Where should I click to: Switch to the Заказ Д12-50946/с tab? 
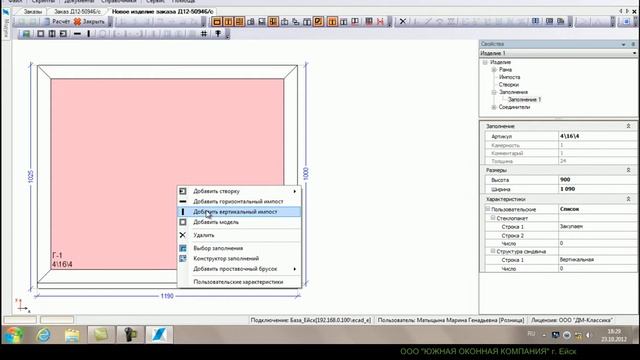pyautogui.click(x=77, y=11)
